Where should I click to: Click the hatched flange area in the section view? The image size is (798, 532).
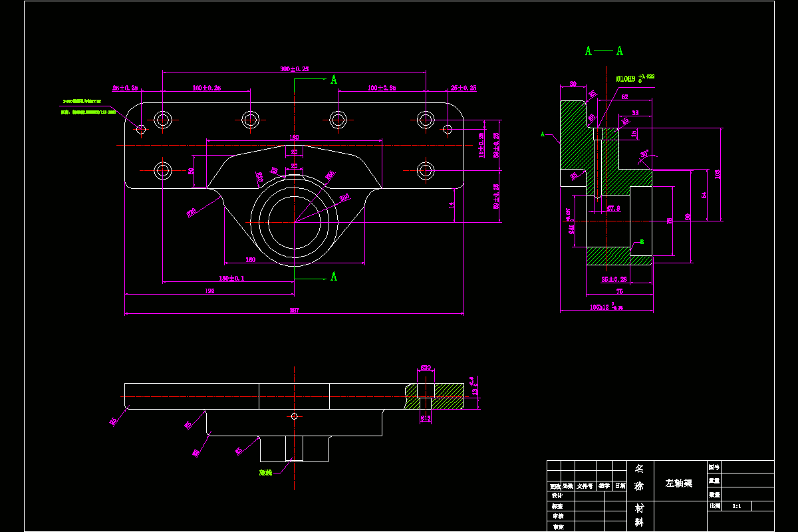coord(573,146)
